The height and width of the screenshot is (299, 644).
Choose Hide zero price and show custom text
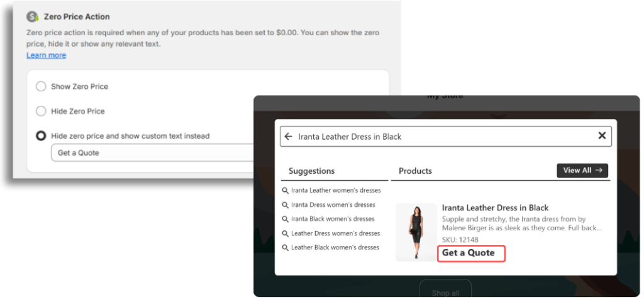[41, 136]
